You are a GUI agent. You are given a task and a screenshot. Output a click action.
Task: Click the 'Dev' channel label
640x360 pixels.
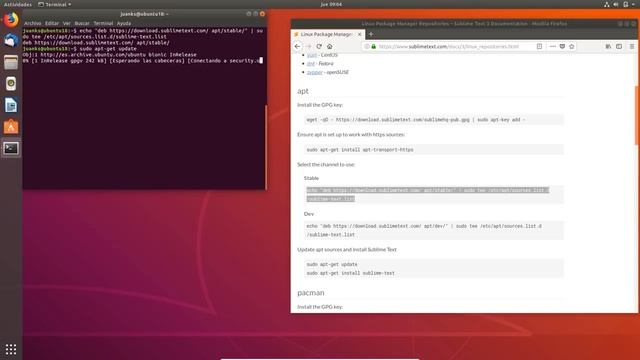(x=309, y=214)
